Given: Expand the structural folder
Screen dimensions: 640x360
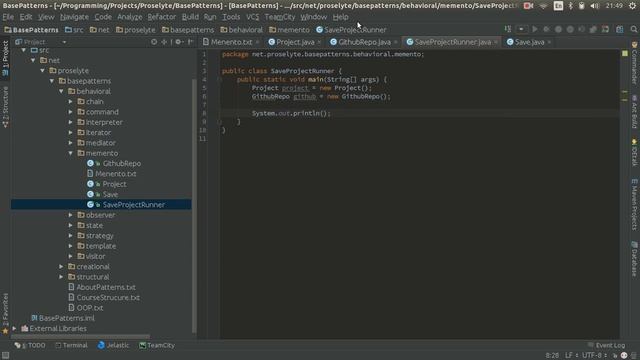Looking at the screenshot, I should click(x=61, y=277).
